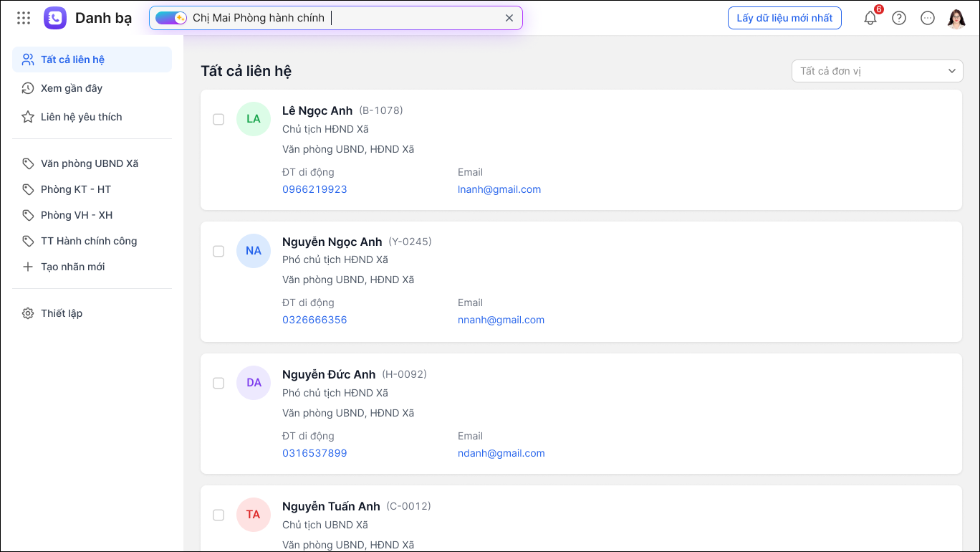980x552 pixels.
Task: Open the app launcher grid icon
Action: tap(24, 18)
